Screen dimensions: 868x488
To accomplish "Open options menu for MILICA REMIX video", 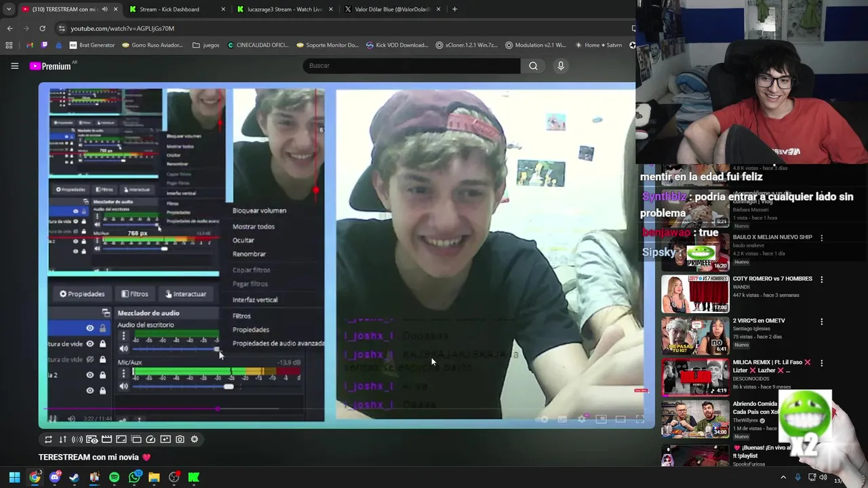I will coord(821,363).
